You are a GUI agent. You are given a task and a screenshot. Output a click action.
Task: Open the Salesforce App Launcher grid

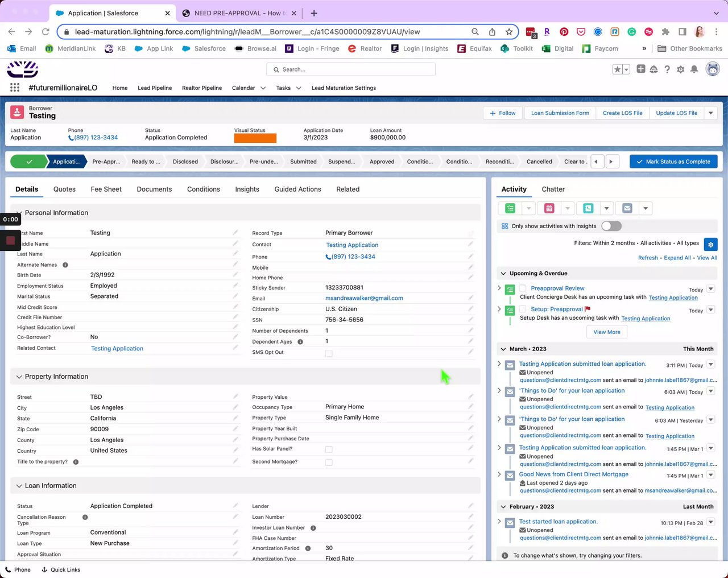tap(15, 88)
